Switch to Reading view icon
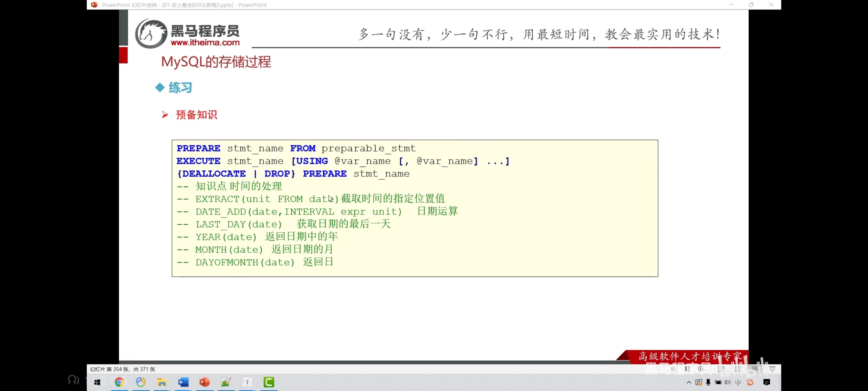 point(755,369)
